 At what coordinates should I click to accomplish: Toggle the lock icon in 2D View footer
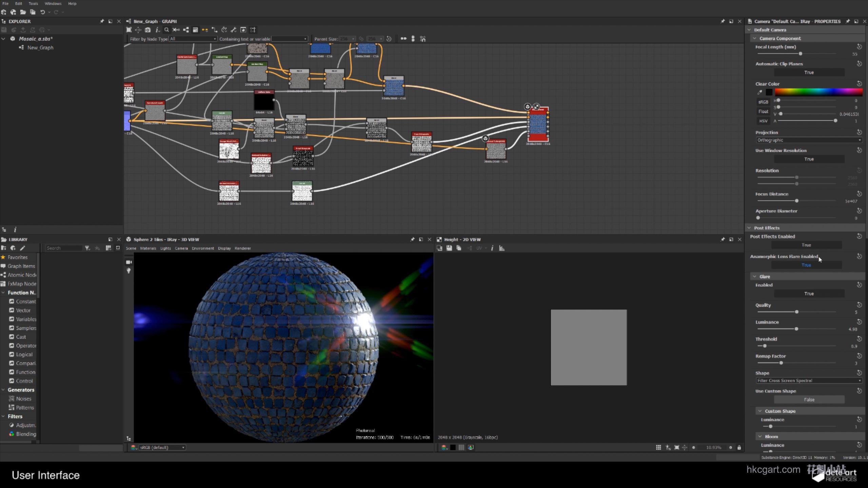pyautogui.click(x=739, y=447)
